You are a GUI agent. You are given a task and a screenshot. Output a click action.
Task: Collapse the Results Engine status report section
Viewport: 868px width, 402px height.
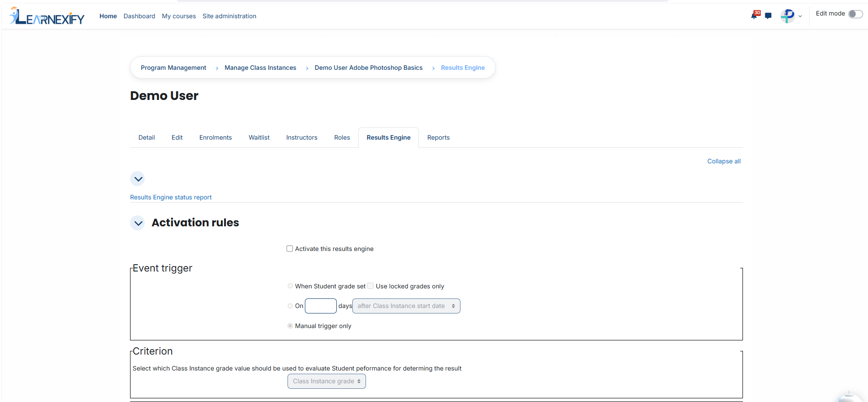click(x=137, y=179)
